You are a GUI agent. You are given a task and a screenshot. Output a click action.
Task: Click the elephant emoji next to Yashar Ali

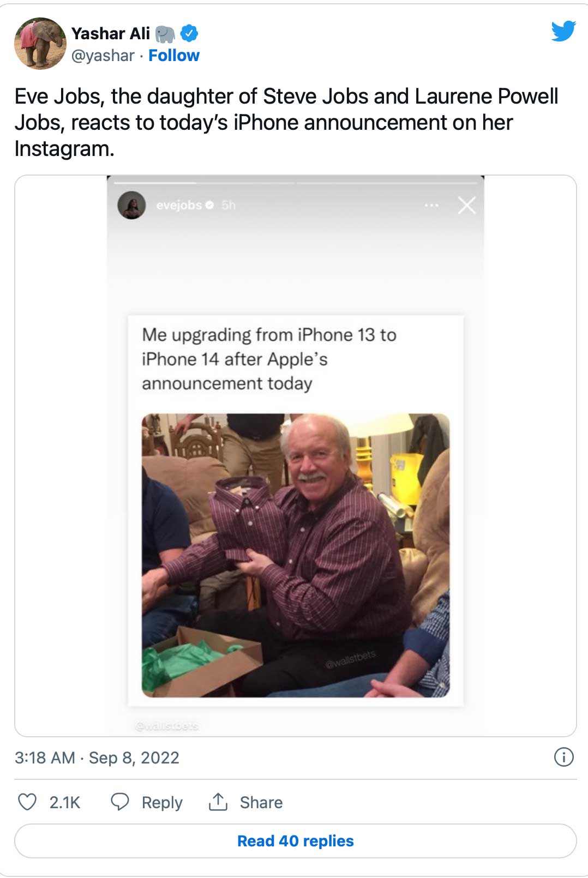(165, 34)
